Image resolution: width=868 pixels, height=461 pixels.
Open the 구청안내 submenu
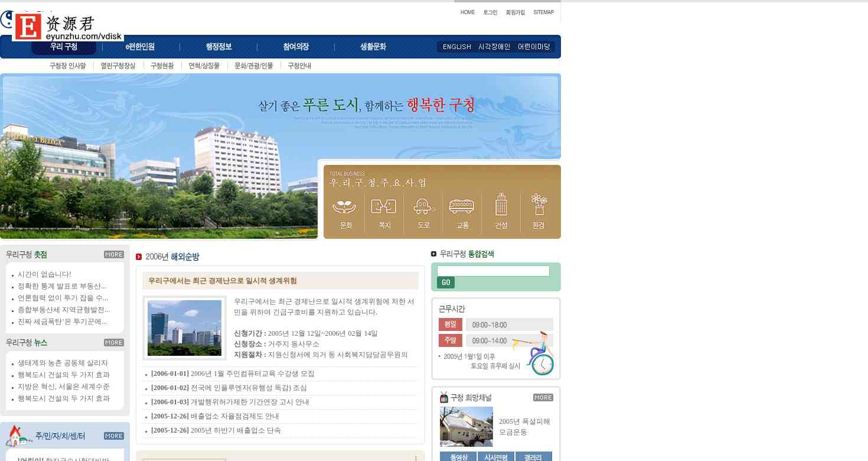click(299, 66)
